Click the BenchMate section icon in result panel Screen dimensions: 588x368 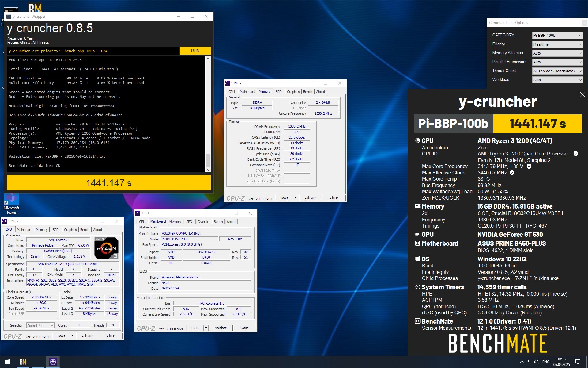417,321
